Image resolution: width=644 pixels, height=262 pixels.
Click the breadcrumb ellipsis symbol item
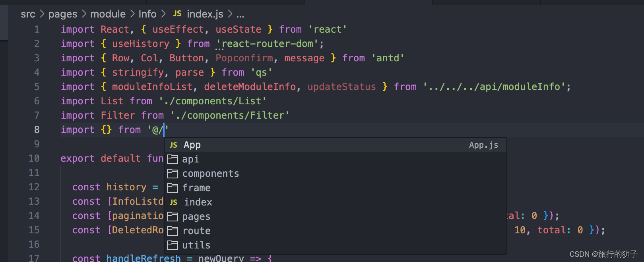coord(240,15)
